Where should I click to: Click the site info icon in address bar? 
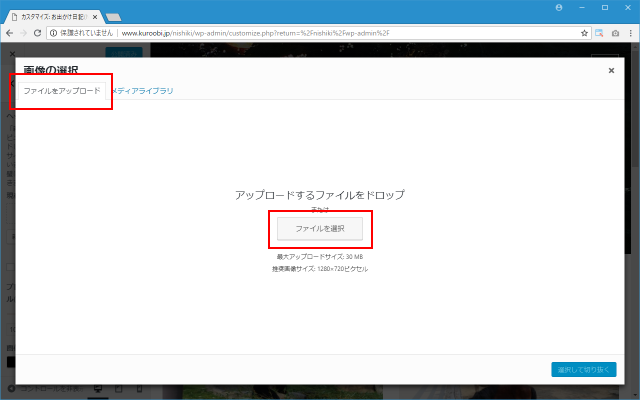click(x=53, y=33)
